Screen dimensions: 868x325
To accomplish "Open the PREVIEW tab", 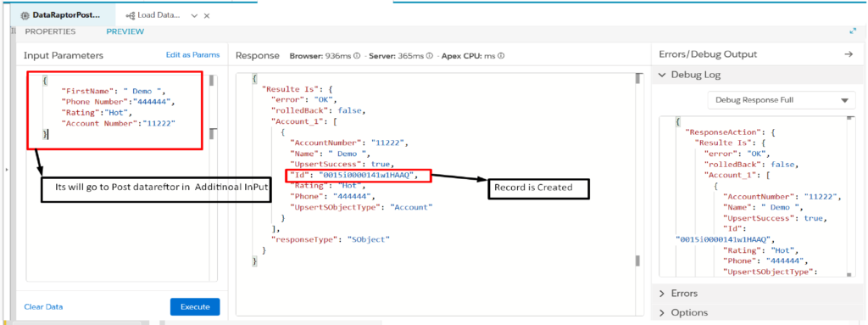I will tap(125, 31).
